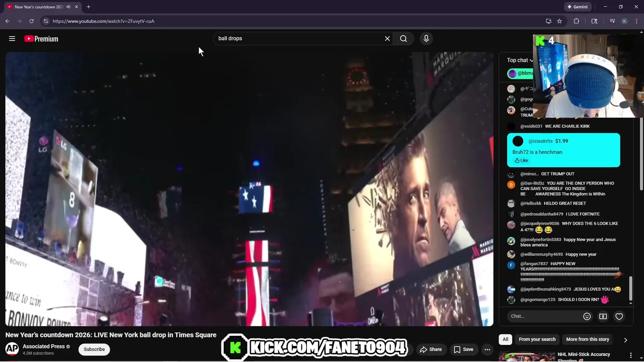Viewport: 644px width, 362px height.
Task: Select the New Year's countdown browser tab
Action: [x=41, y=7]
